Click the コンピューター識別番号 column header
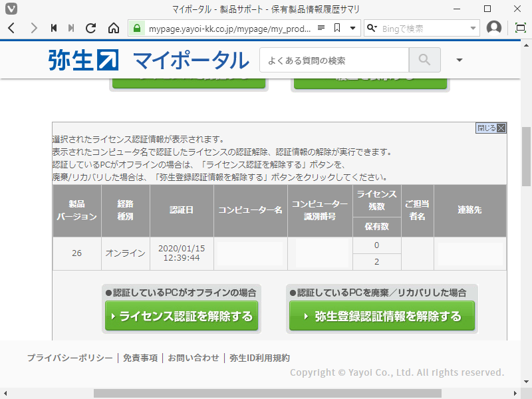 [x=320, y=210]
